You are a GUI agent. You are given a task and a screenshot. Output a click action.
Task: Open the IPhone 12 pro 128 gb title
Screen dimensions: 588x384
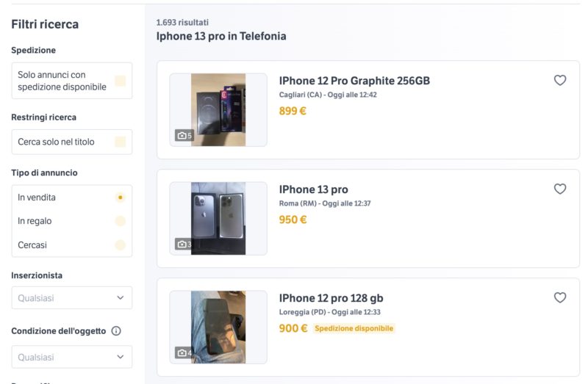(331, 298)
